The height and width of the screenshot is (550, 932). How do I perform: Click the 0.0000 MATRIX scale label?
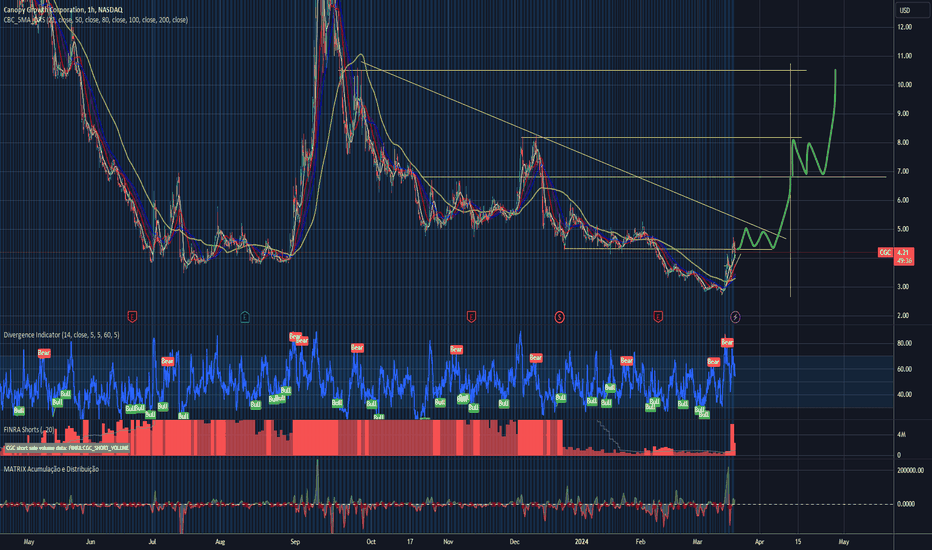906,504
